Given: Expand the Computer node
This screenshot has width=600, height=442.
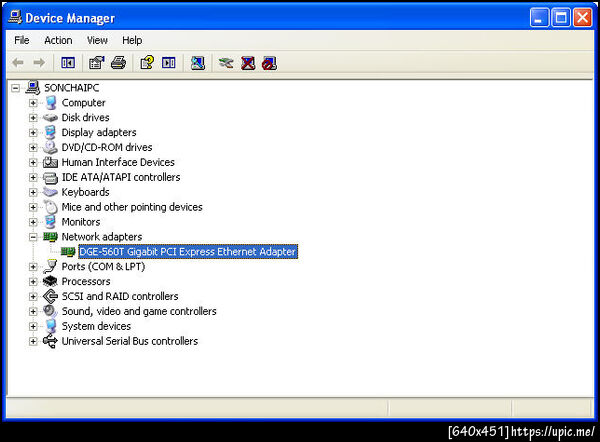Looking at the screenshot, I should tap(33, 103).
